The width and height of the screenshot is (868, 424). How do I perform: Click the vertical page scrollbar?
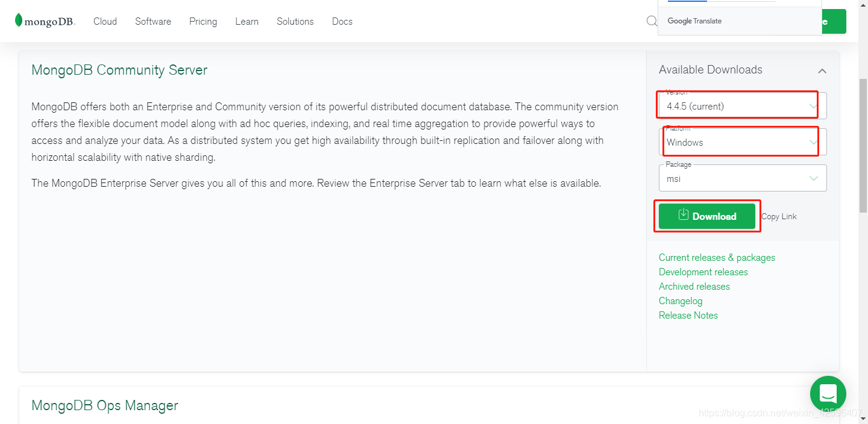point(863,145)
